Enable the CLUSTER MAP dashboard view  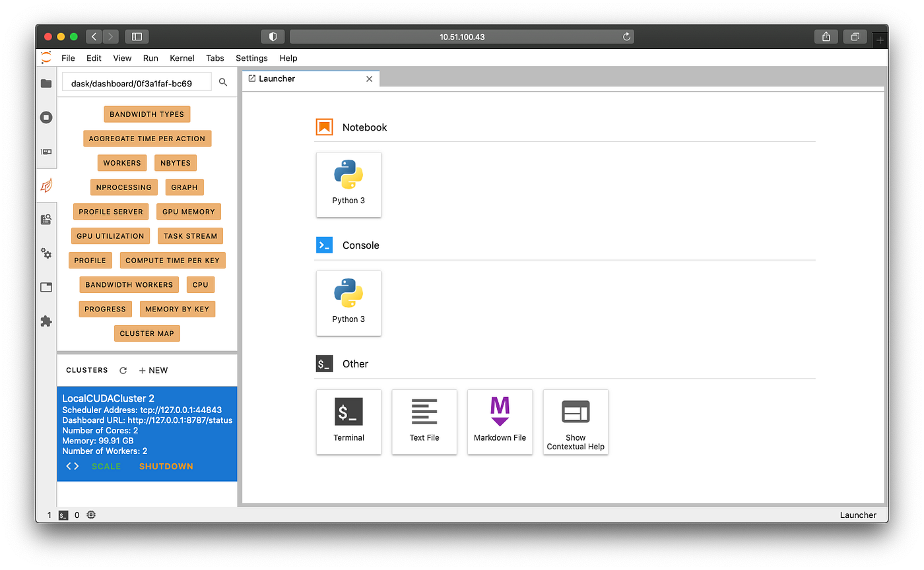pyautogui.click(x=147, y=333)
